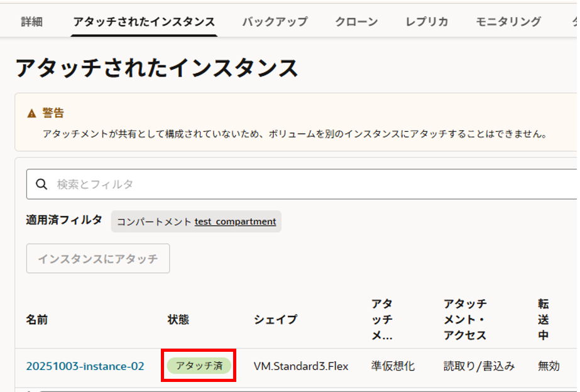Click the アタッチメント・アクセス column header
This screenshot has height=392, width=580.
coord(465,319)
